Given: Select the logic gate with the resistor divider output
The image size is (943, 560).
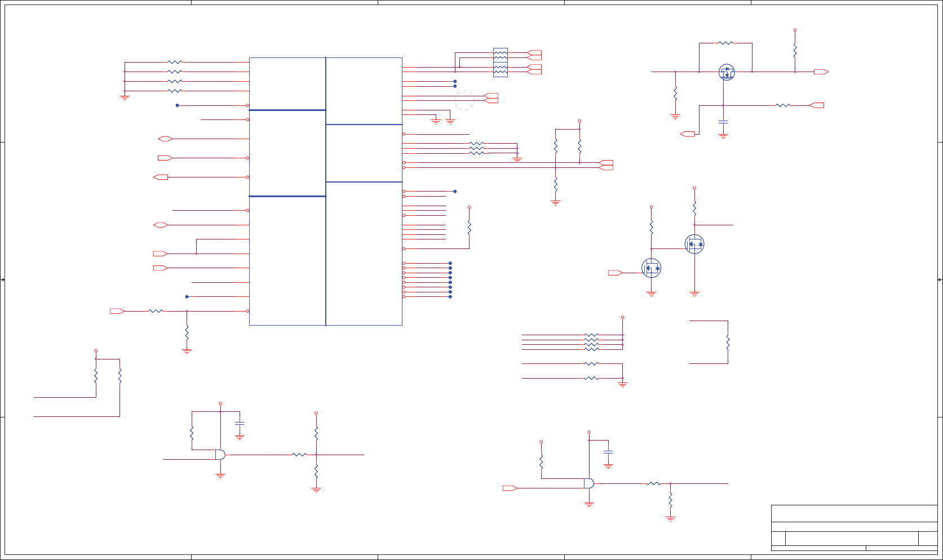Looking at the screenshot, I should coord(220,455).
